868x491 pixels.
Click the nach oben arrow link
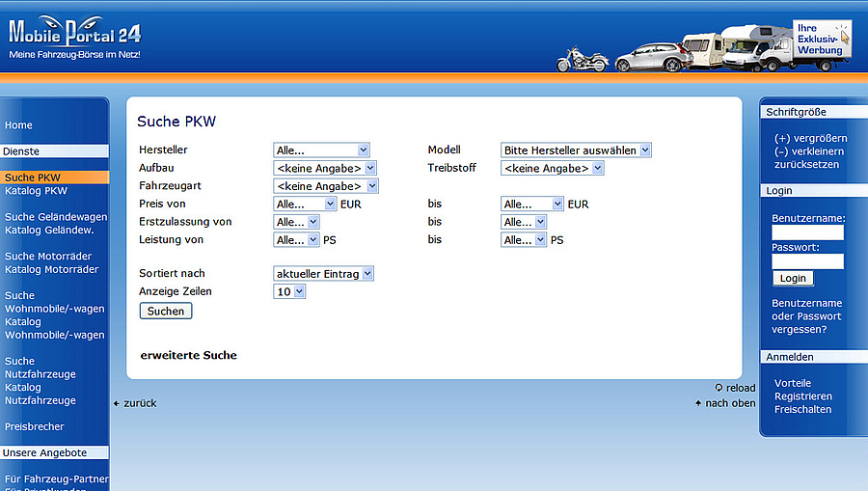pyautogui.click(x=725, y=403)
